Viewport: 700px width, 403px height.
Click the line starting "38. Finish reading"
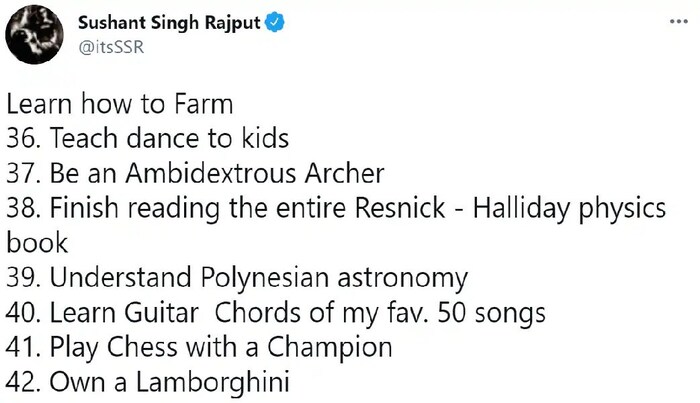(336, 208)
